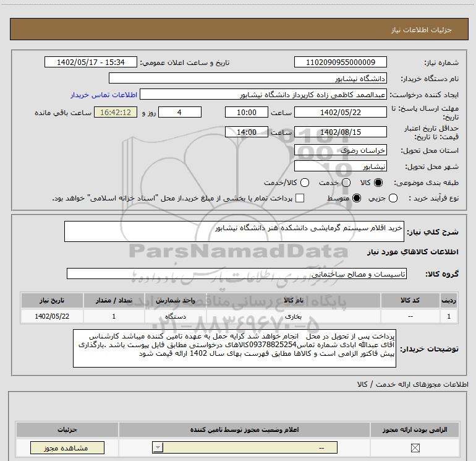Toggle the Islamic treasury bonds payment checkbox
Viewport: 476px width, 461px height.
(300, 198)
